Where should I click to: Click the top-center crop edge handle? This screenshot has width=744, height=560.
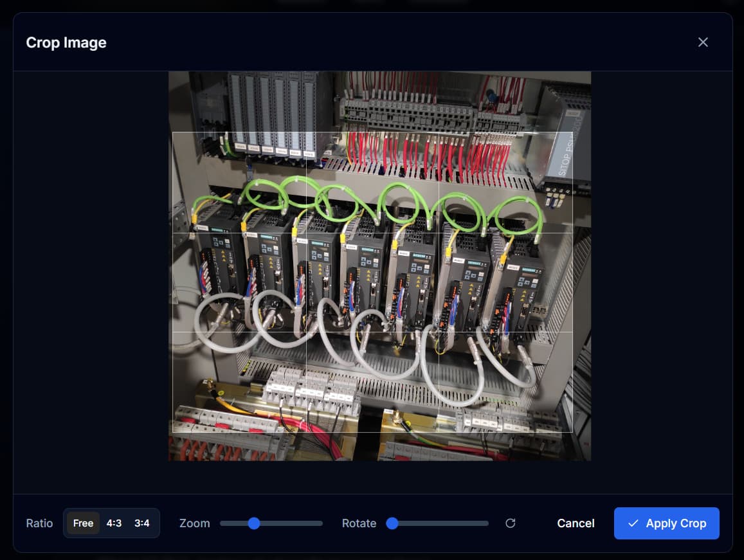coord(372,132)
